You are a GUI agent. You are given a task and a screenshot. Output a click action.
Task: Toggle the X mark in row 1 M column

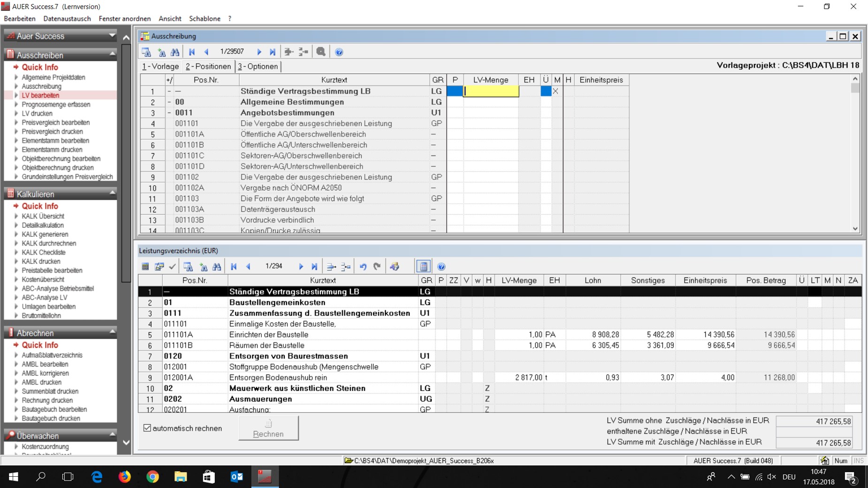coord(556,91)
